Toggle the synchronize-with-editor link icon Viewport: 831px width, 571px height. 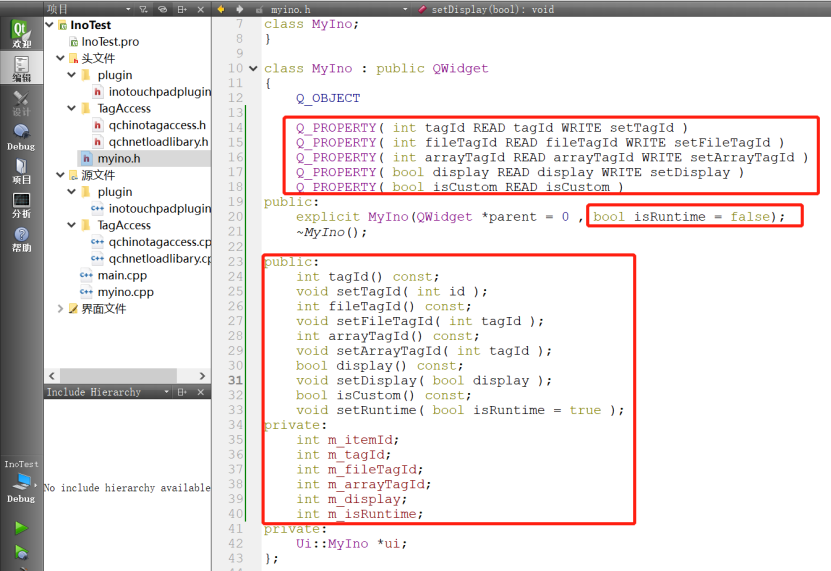(x=162, y=9)
